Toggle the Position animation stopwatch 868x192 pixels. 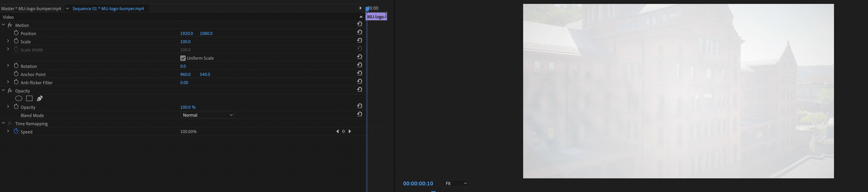pos(16,33)
